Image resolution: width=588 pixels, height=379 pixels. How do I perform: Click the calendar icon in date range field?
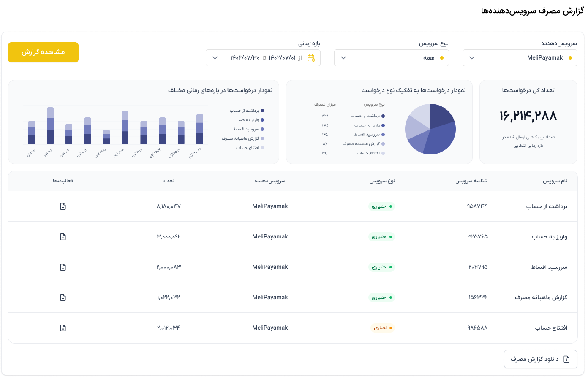pyautogui.click(x=311, y=58)
